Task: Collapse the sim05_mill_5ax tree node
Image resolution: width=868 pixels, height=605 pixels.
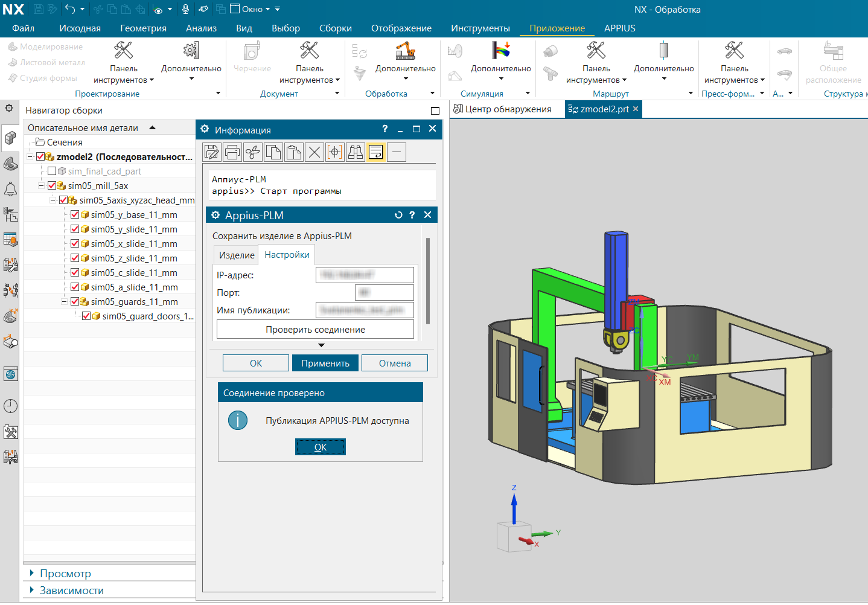Action: click(x=41, y=186)
